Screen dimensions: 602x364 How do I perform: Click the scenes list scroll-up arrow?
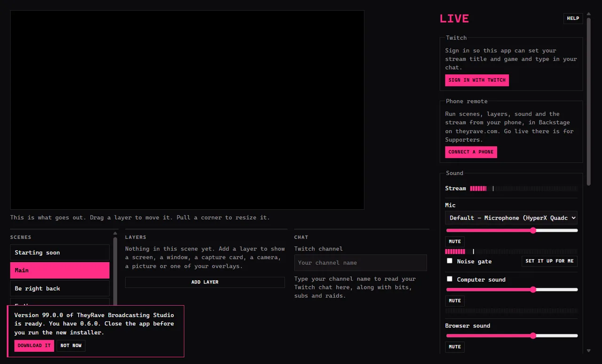coord(115,233)
